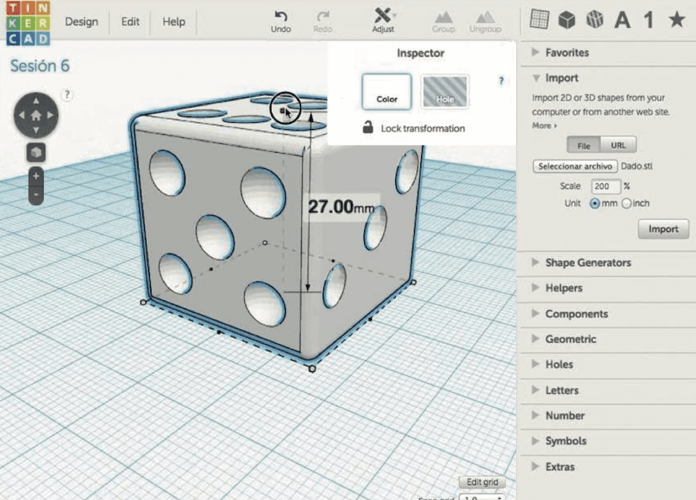Open the Color swatch in Inspector
This screenshot has height=500, width=696.
pyautogui.click(x=387, y=92)
